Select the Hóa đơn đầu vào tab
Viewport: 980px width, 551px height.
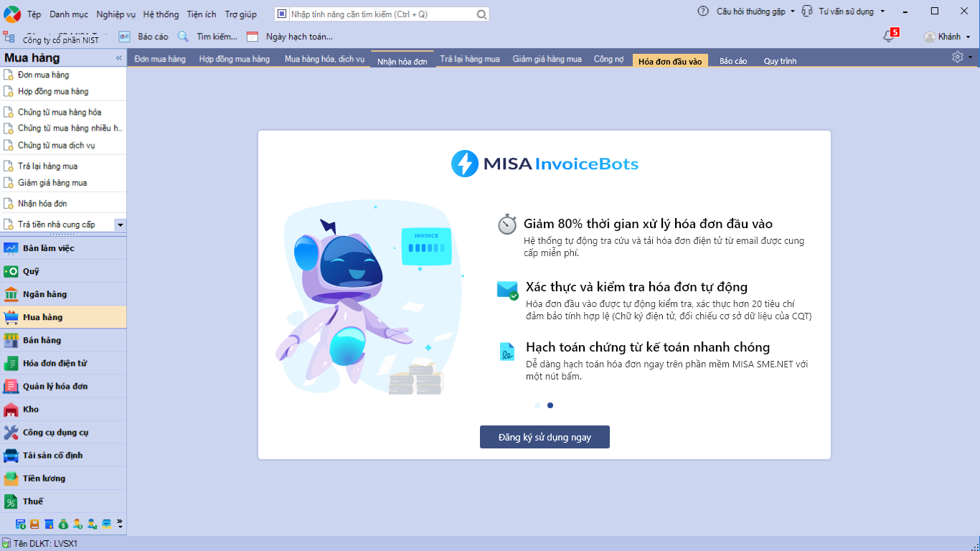[670, 61]
